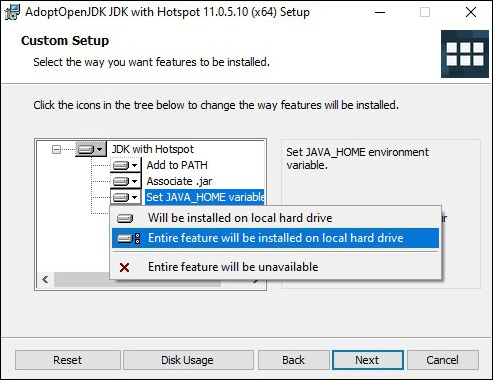Collapse the JDK with Hotspot tree node
Image resolution: width=493 pixels, height=380 pixels.
tap(56, 149)
